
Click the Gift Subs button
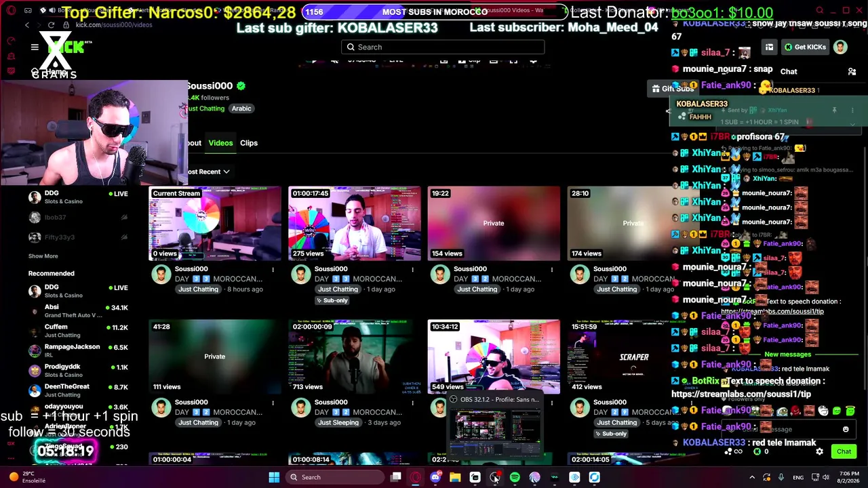click(x=673, y=89)
